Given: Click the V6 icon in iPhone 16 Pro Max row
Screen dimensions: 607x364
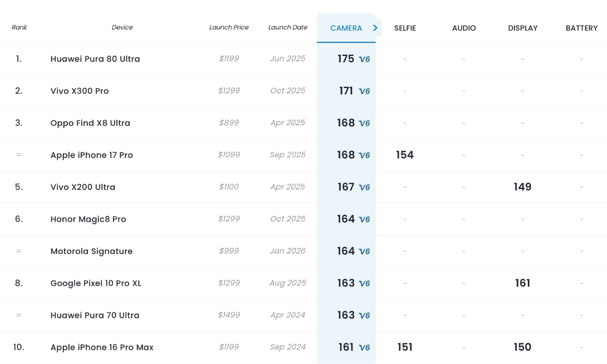Looking at the screenshot, I should [364, 347].
